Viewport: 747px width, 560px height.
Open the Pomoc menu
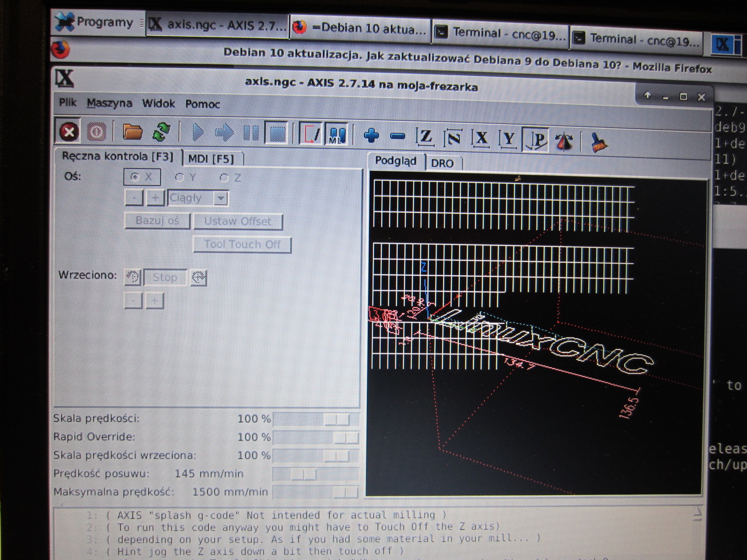[202, 104]
